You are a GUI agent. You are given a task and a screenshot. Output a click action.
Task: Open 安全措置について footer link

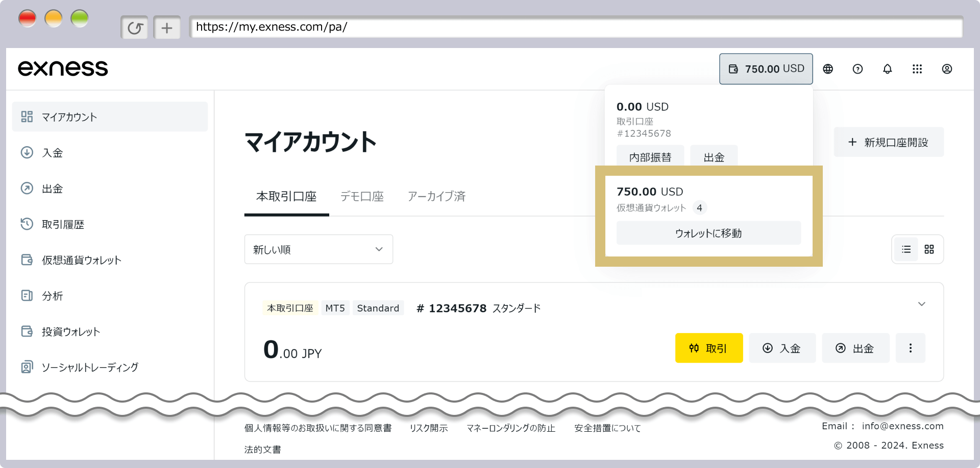(x=607, y=428)
